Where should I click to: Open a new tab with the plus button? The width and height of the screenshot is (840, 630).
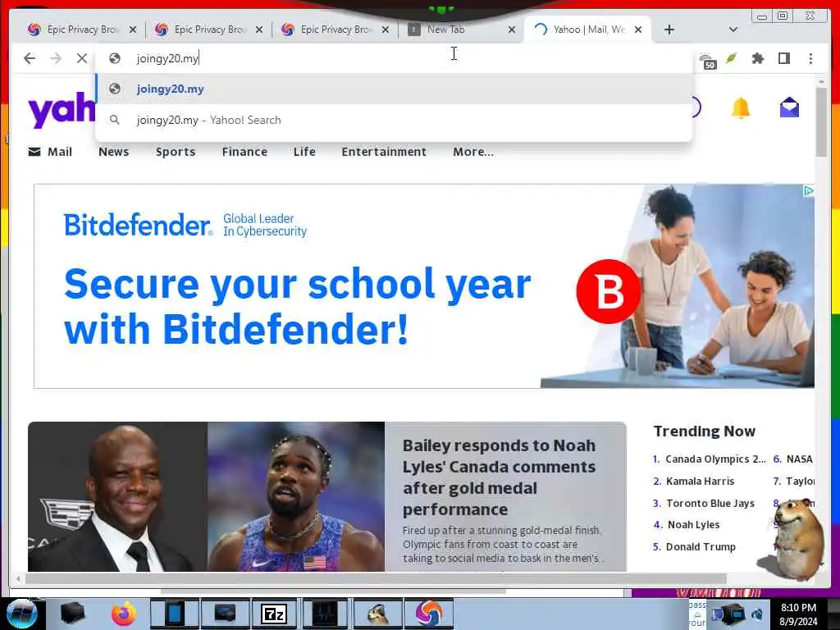click(x=669, y=30)
